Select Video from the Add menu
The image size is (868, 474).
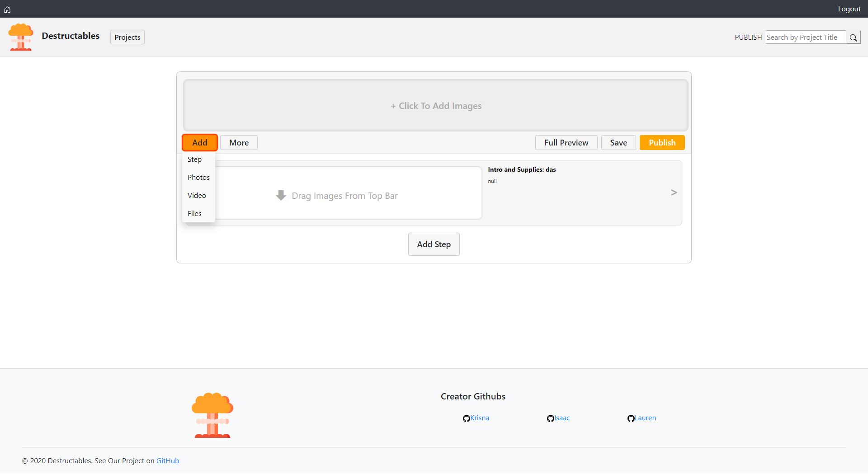coord(197,196)
